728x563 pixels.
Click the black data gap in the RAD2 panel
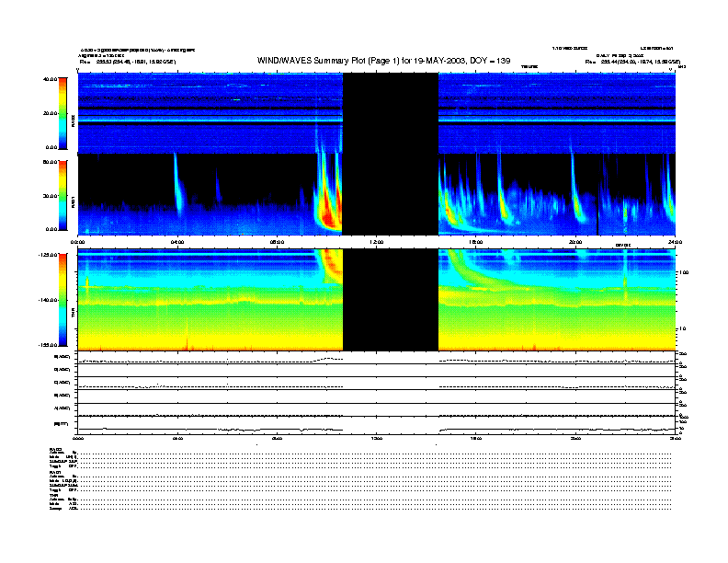(391, 113)
